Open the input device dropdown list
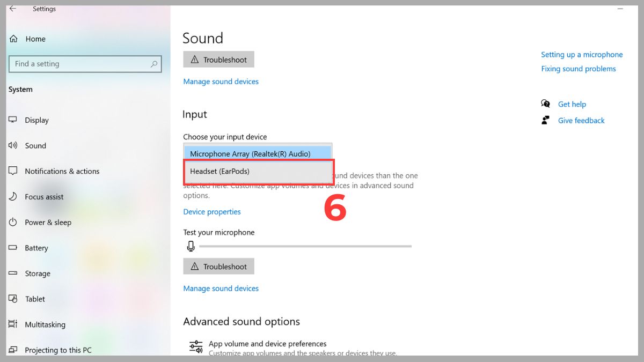 coord(258,153)
